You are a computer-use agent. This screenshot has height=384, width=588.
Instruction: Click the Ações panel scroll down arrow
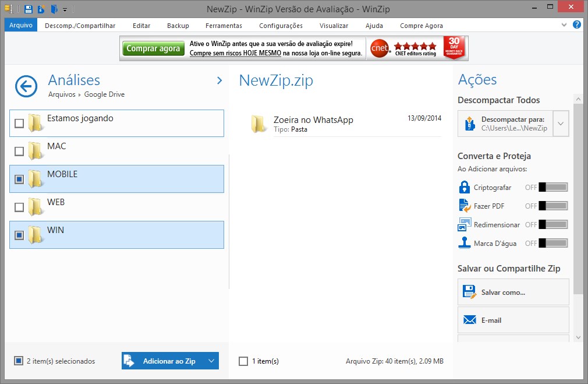click(x=578, y=337)
